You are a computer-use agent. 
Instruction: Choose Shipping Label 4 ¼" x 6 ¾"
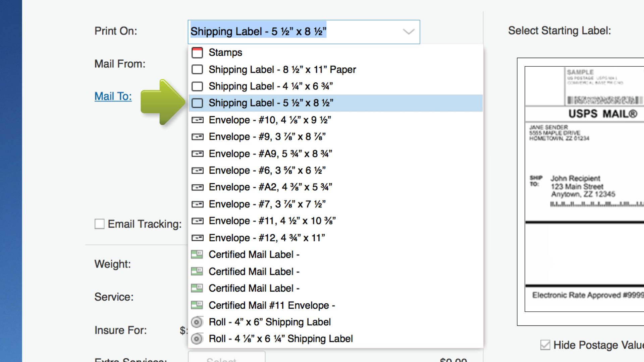point(270,86)
